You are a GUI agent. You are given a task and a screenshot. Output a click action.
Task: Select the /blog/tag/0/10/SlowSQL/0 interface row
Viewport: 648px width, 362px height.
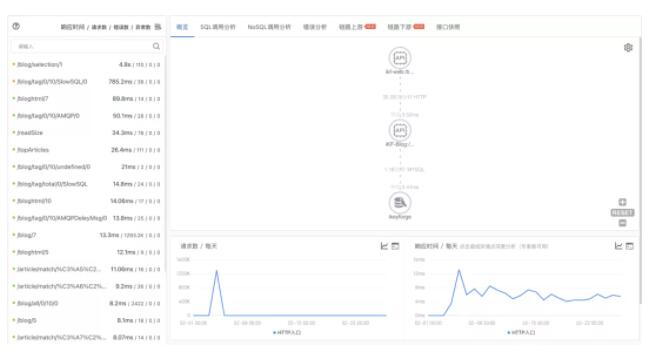pyautogui.click(x=86, y=82)
